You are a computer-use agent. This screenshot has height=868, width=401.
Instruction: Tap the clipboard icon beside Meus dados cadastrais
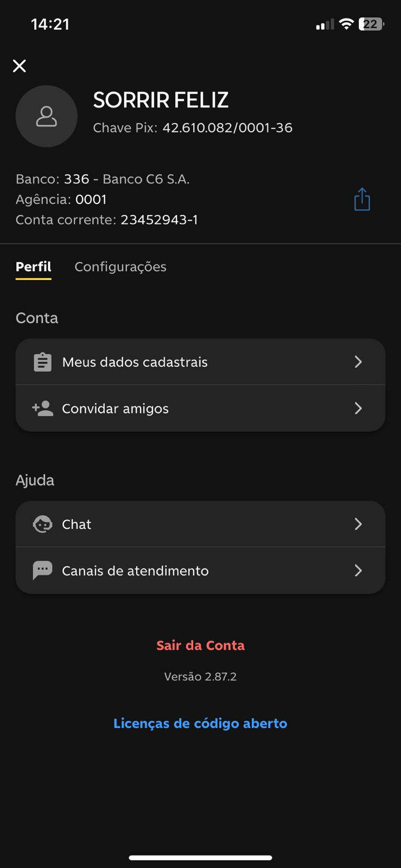(x=42, y=362)
